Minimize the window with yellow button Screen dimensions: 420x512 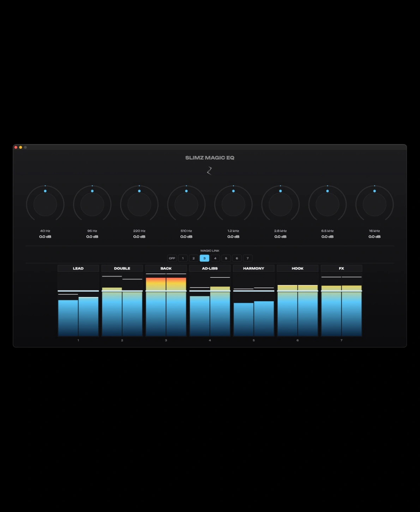(20, 147)
